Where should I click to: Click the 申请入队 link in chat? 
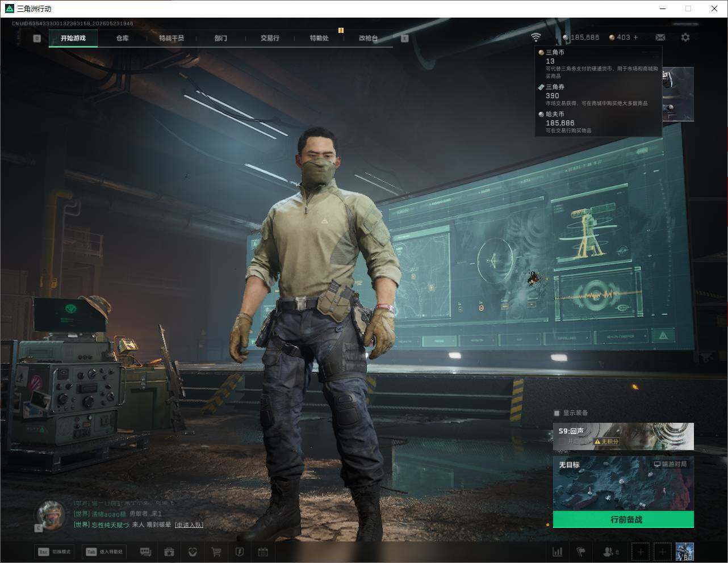pos(189,525)
